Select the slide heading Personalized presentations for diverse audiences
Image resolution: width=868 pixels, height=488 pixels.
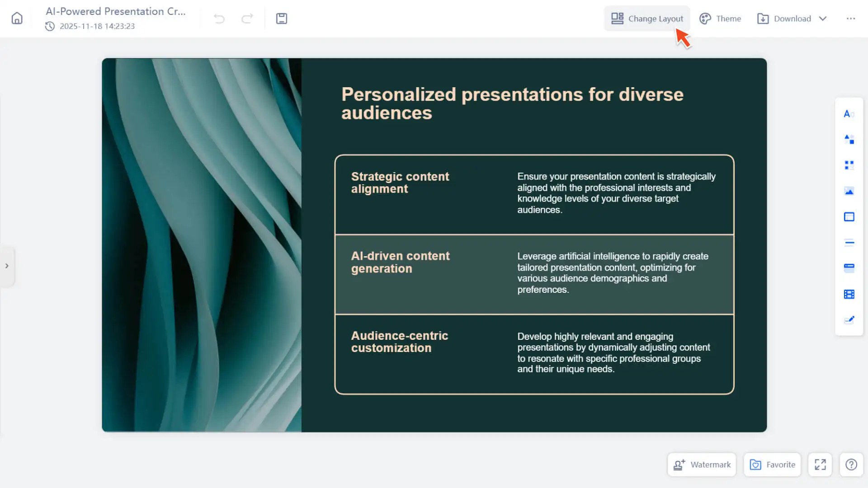coord(512,103)
